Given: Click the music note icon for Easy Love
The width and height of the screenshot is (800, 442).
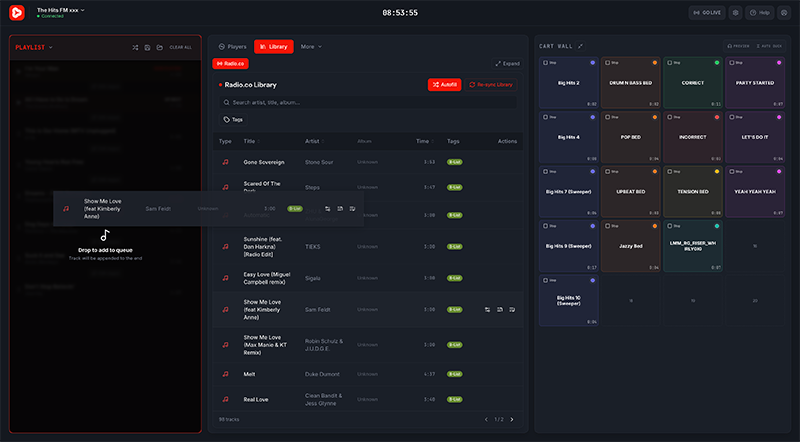Looking at the screenshot, I should (x=226, y=278).
